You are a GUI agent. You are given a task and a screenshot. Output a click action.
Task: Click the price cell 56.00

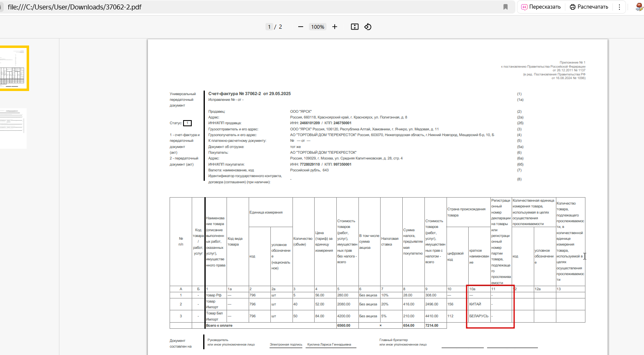[325, 295]
